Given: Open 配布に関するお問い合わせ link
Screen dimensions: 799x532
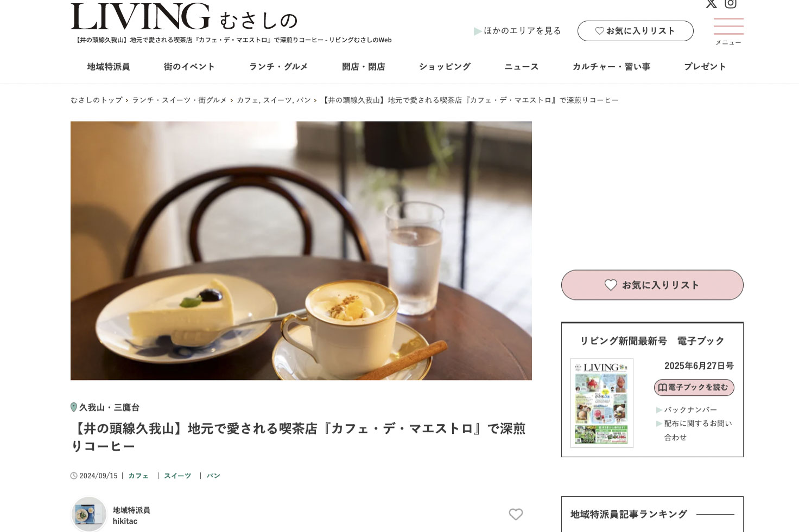Looking at the screenshot, I should (x=694, y=430).
